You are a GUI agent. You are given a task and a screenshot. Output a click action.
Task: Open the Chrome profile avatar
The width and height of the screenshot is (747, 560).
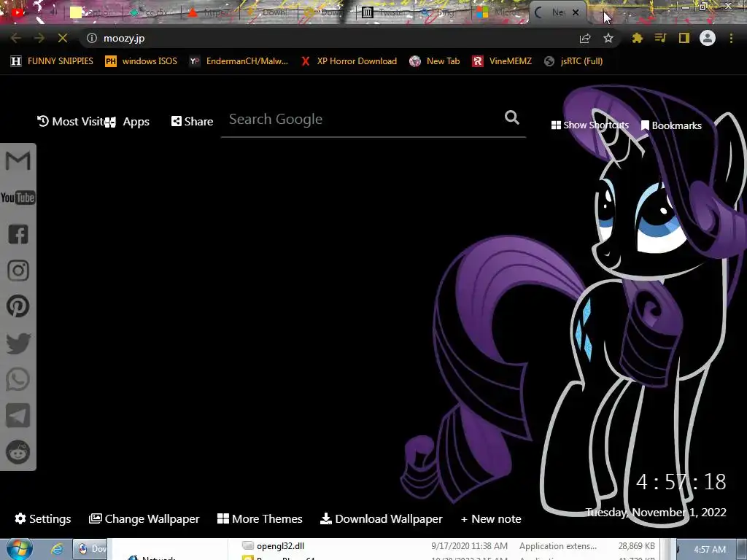coord(708,38)
